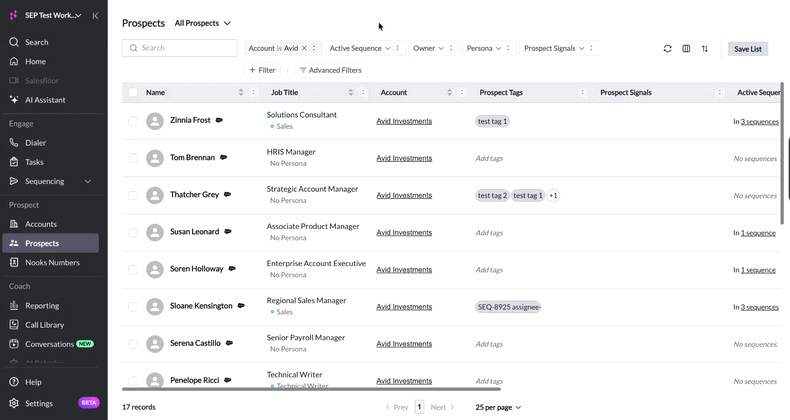The height and width of the screenshot is (420, 790).
Task: Open options for Prospect Signals filter
Action: click(591, 48)
